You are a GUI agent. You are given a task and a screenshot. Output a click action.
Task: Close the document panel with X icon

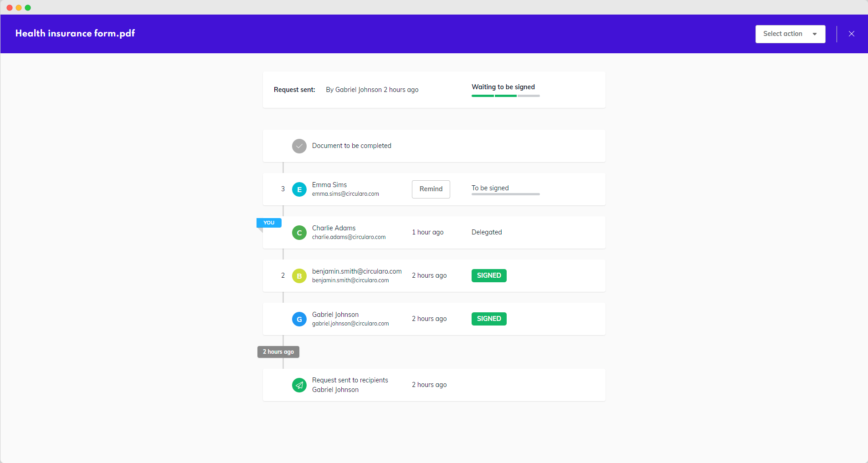(x=851, y=34)
